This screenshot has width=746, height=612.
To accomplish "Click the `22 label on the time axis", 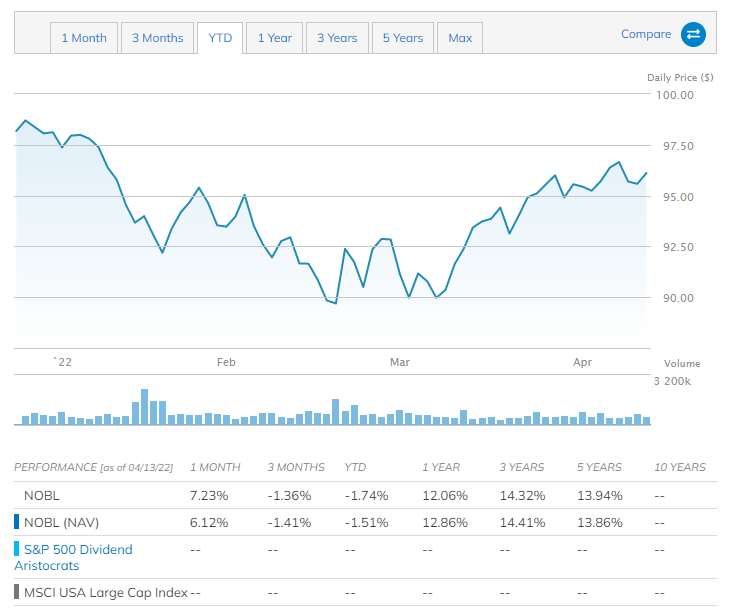I will pyautogui.click(x=62, y=362).
